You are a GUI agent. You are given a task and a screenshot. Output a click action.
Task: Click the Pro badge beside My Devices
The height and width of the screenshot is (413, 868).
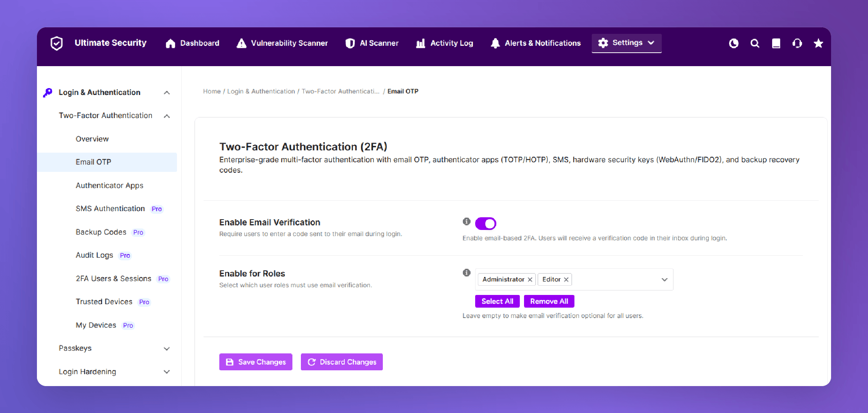128,325
